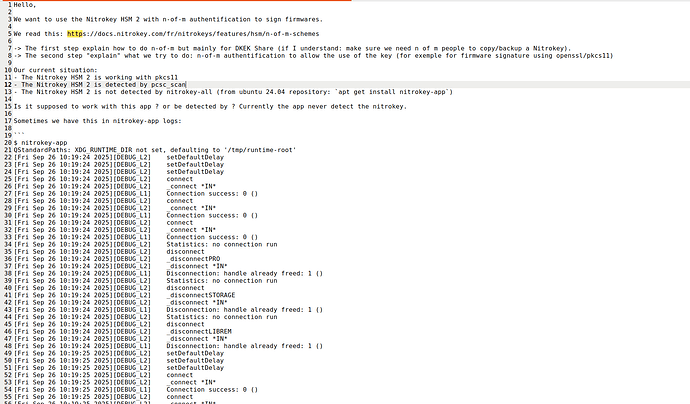Open the docs.nitrokey.com n-of-m-schemes URL
This screenshot has width=690, height=404.
click(x=193, y=34)
